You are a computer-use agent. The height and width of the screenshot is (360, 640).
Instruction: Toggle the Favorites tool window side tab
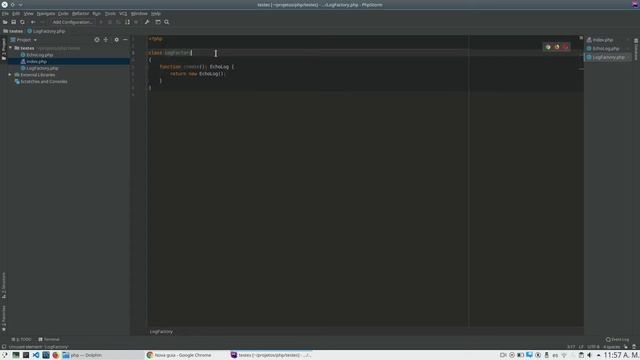click(4, 319)
